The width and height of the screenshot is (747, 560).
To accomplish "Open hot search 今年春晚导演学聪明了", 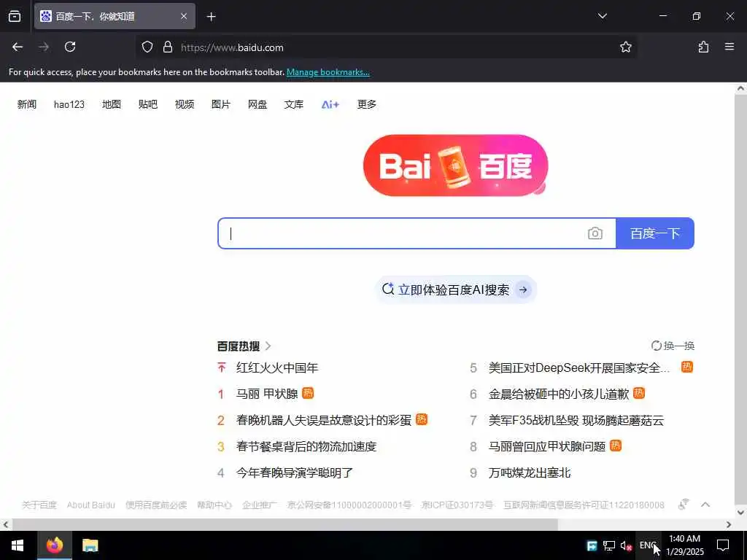I will [x=295, y=472].
